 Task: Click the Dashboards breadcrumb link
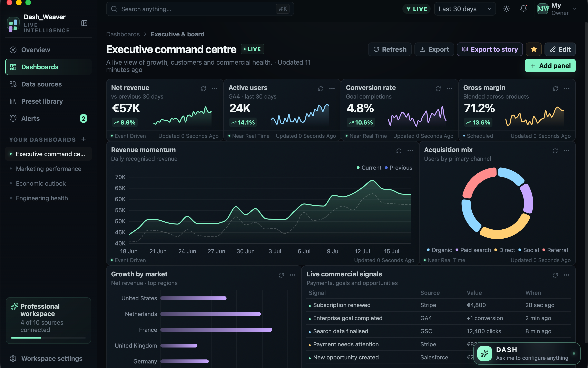123,34
